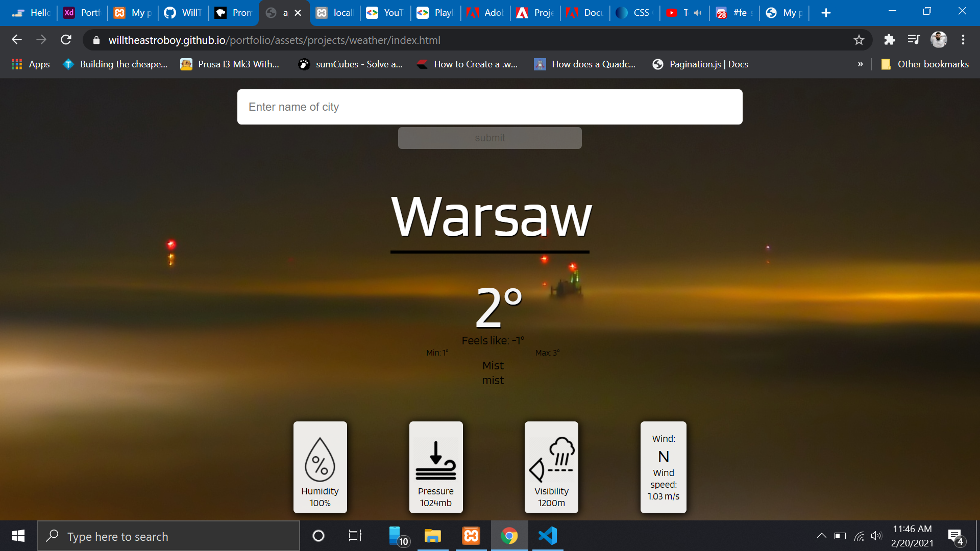Open the extensions puzzle-piece icon
This screenshot has width=980, height=551.
(889, 39)
